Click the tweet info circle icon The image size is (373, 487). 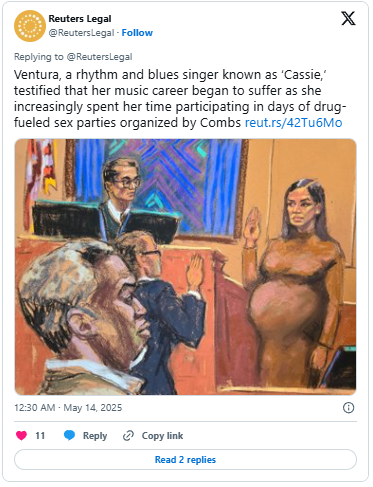348,407
